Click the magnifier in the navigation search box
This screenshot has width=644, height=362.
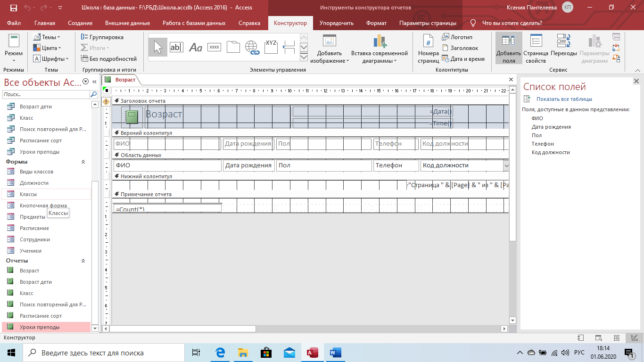pyautogui.click(x=93, y=94)
